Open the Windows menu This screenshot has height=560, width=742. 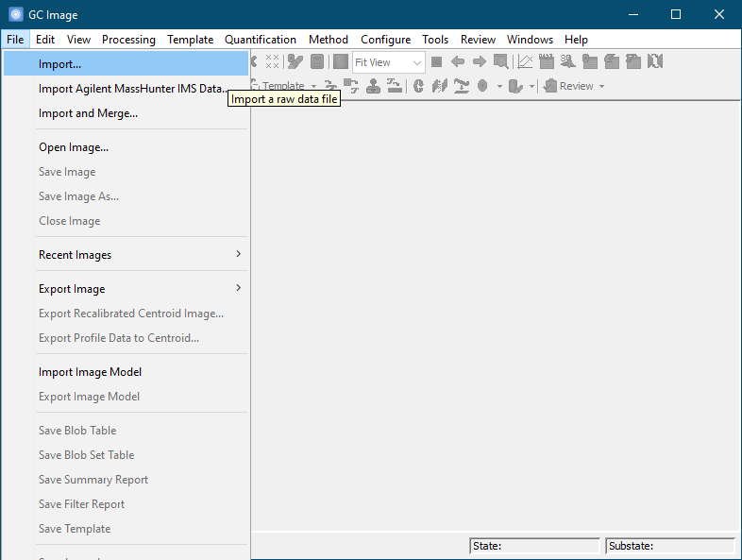[530, 40]
